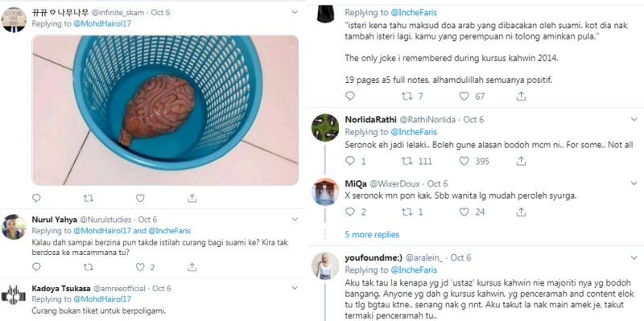Reply to the brain image tweet
Viewport: 644px width, 321px height.
(x=36, y=198)
